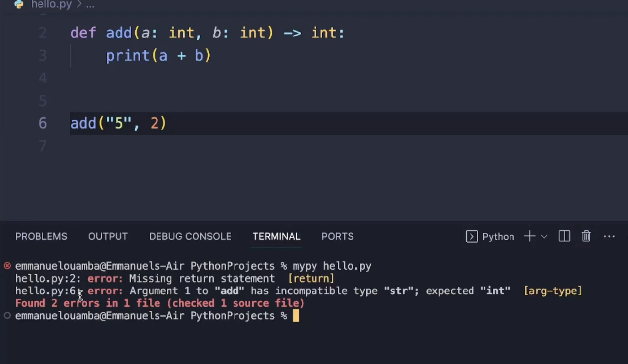The image size is (628, 364).
Task: Click red failed-command marker beside mypy prompt
Action: [7, 266]
